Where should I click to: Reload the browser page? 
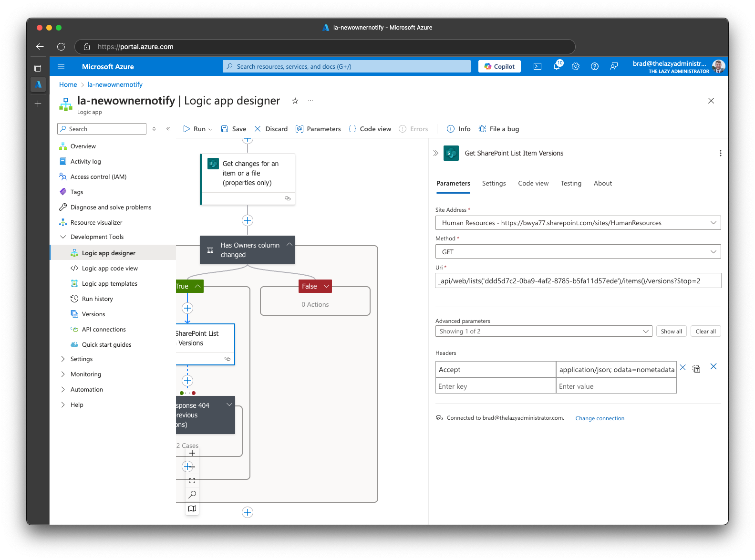(61, 47)
